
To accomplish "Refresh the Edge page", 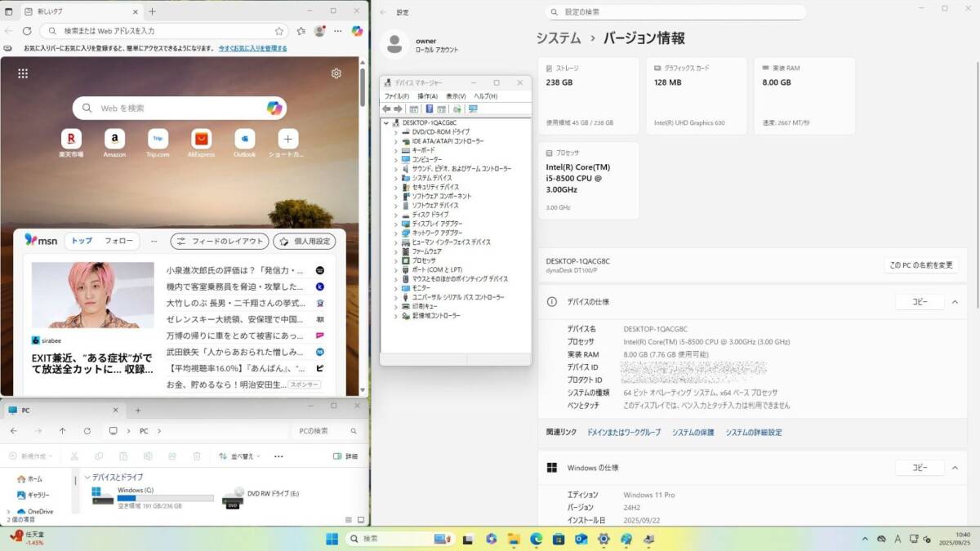I will (27, 31).
